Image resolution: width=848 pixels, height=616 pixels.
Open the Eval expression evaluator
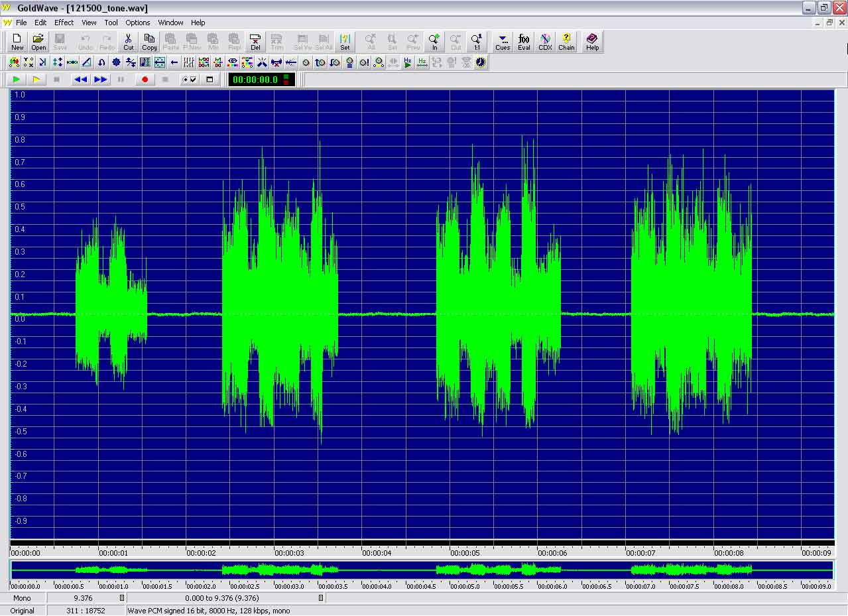524,42
